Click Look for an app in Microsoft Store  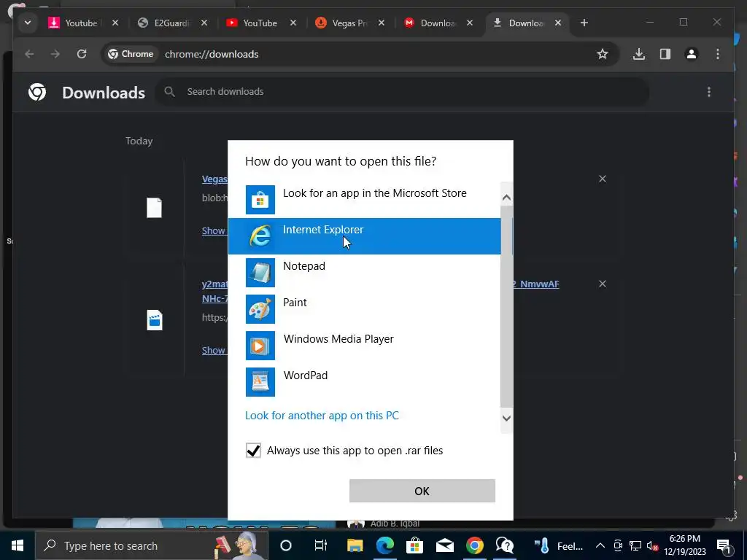point(365,200)
